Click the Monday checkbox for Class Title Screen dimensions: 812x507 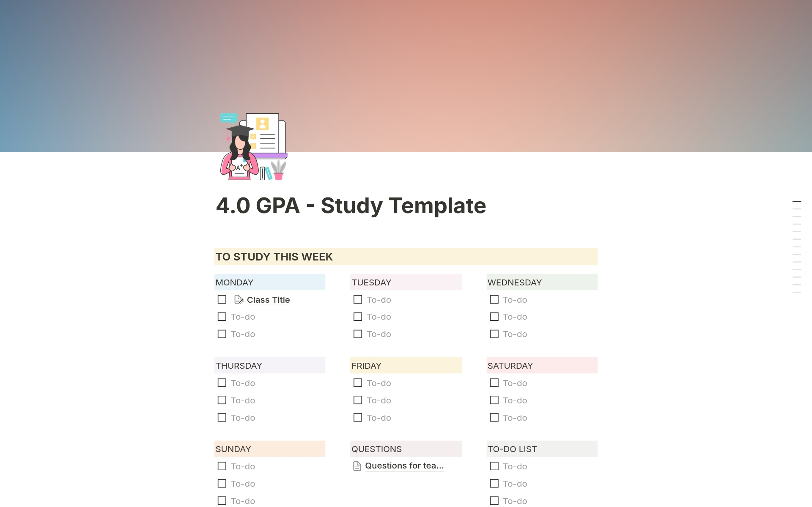222,300
